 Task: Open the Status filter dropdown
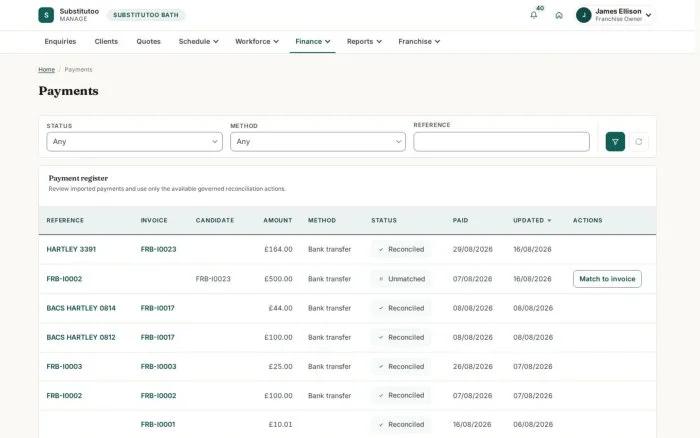(x=134, y=142)
